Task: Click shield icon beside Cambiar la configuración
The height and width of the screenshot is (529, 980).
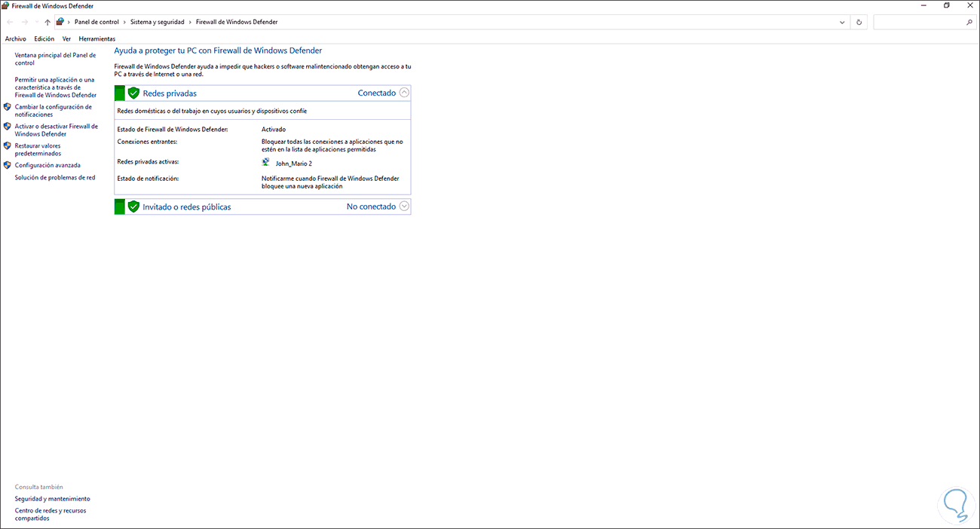Action: (8, 107)
